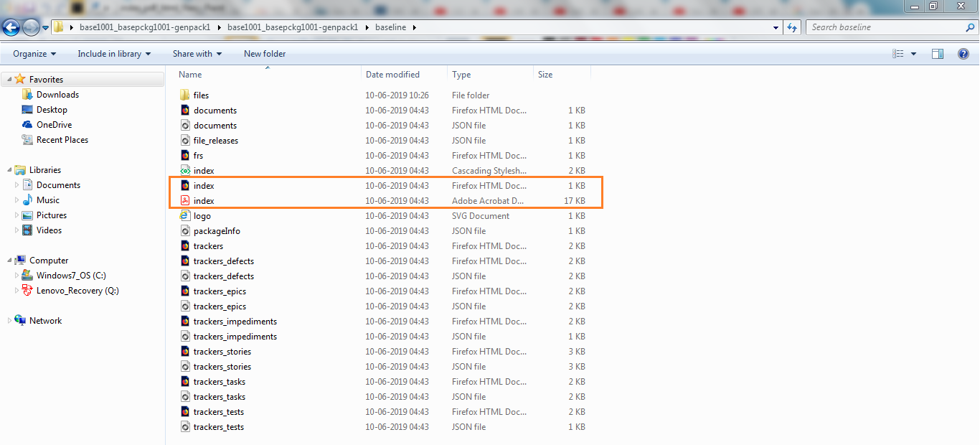Click the SVG Document type cell
Viewport: 980px width, 445px height.
click(x=481, y=216)
